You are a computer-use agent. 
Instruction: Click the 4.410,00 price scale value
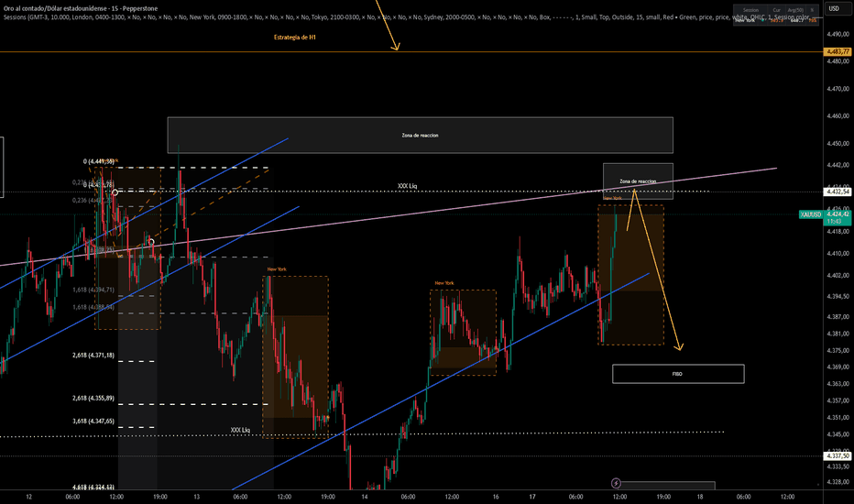(838, 253)
